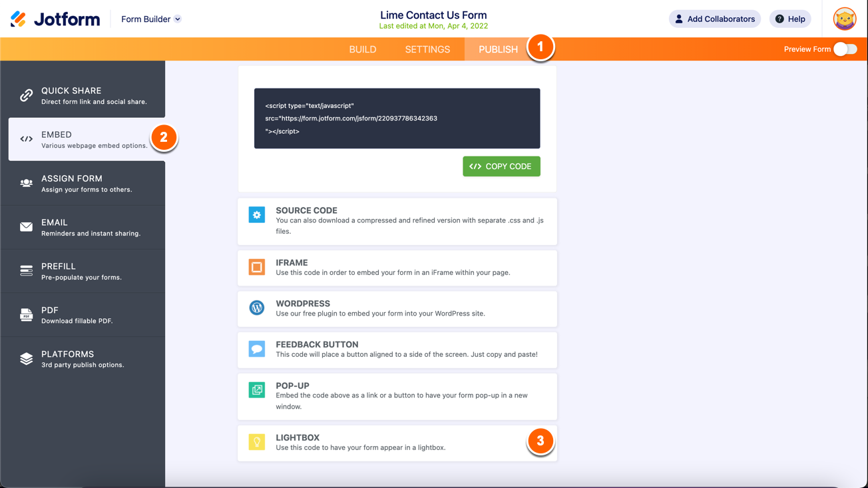The image size is (868, 488).
Task: Open Assign Form in the sidebar
Action: pyautogui.click(x=83, y=183)
